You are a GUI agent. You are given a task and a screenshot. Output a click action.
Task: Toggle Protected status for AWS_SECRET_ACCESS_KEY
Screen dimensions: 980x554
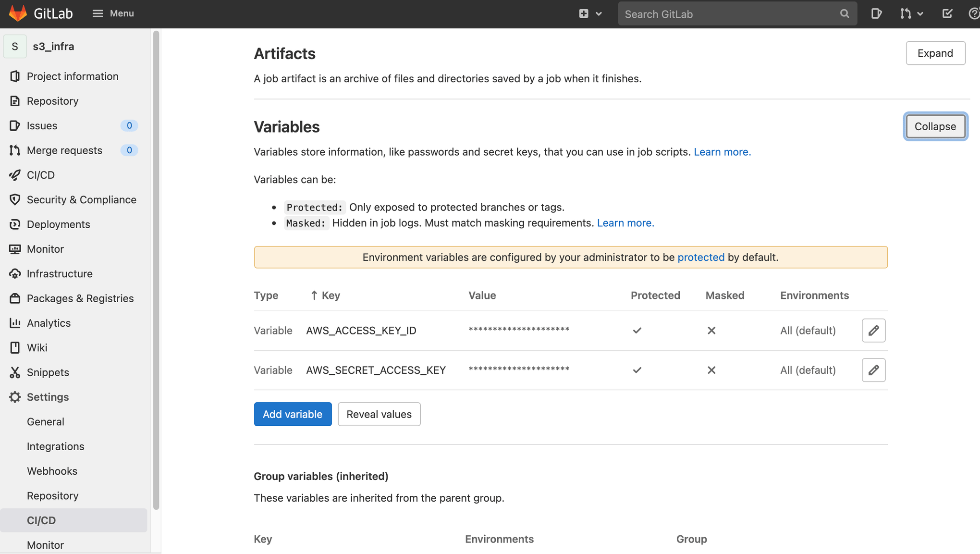point(874,369)
